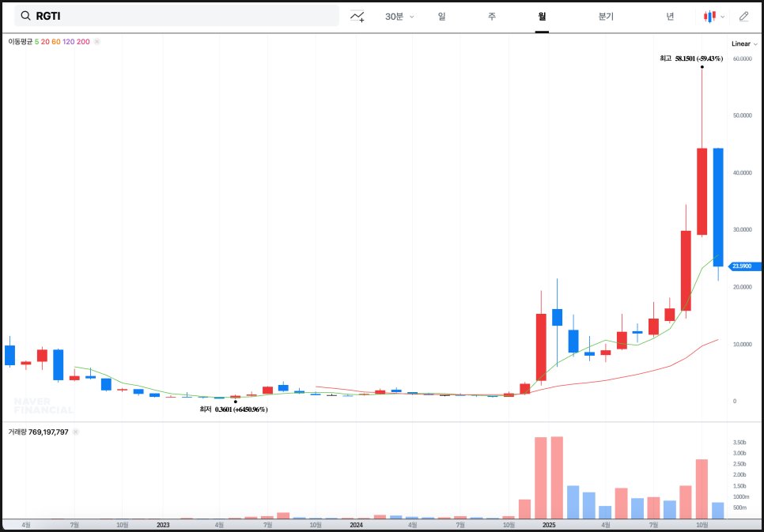Select the 분기 (quarterly) timeframe
The width and height of the screenshot is (764, 532).
point(606,16)
